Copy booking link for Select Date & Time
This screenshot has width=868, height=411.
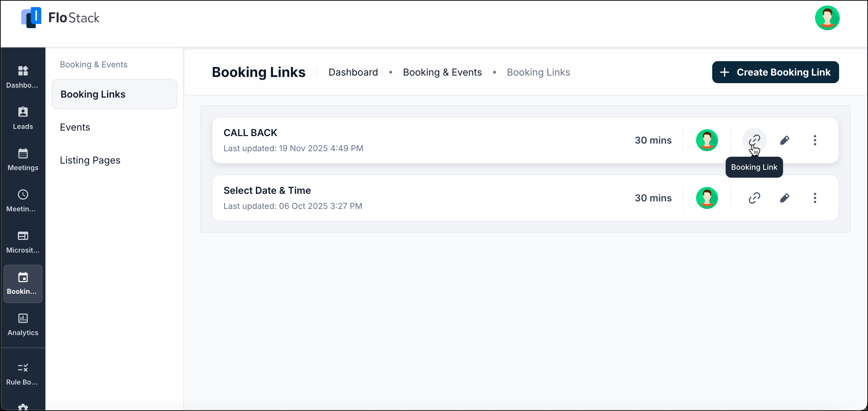click(755, 198)
